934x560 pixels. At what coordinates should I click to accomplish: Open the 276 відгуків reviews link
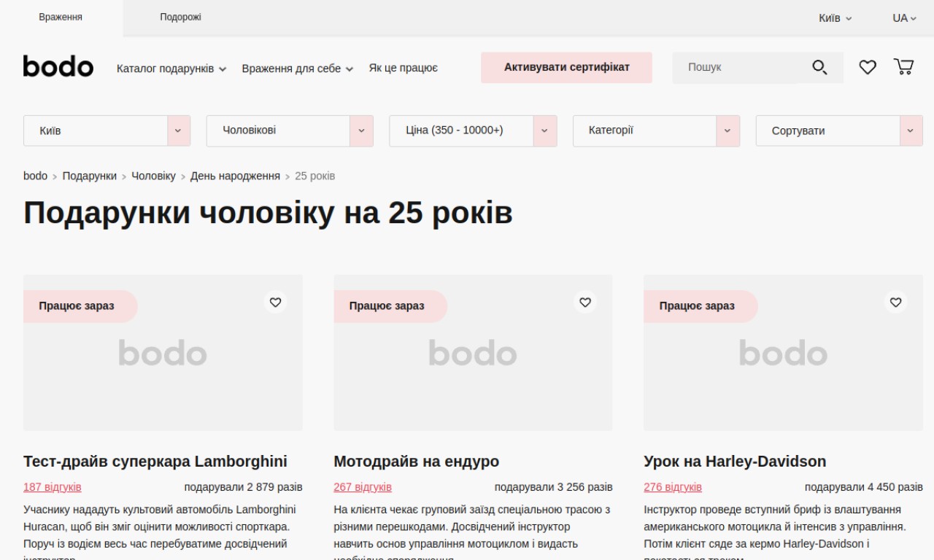tap(673, 487)
